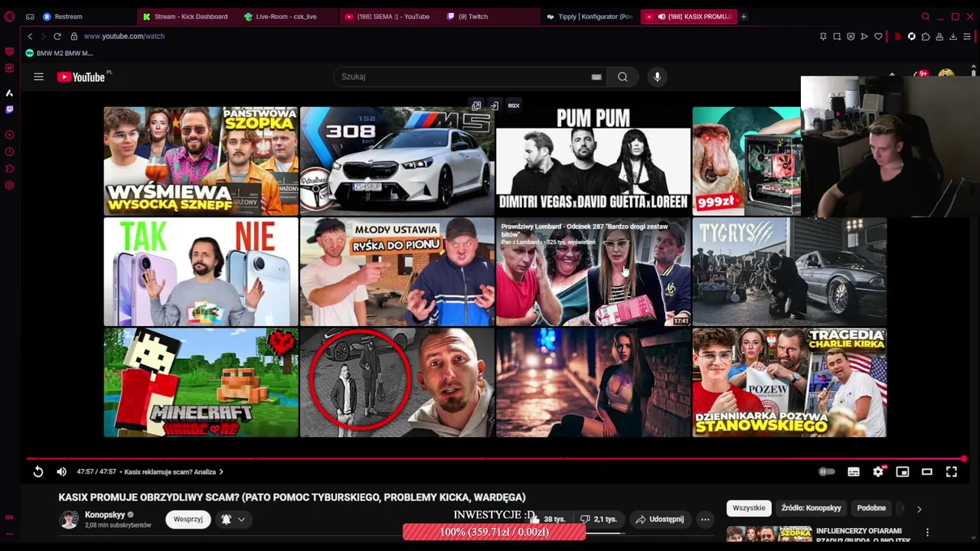Open the Opera easy setup menu icon
Viewport: 980px width, 551px height.
point(967,36)
